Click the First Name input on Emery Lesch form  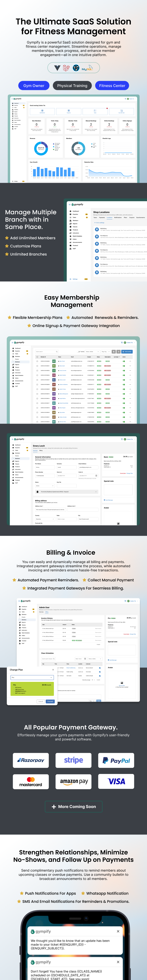tap(45, 467)
